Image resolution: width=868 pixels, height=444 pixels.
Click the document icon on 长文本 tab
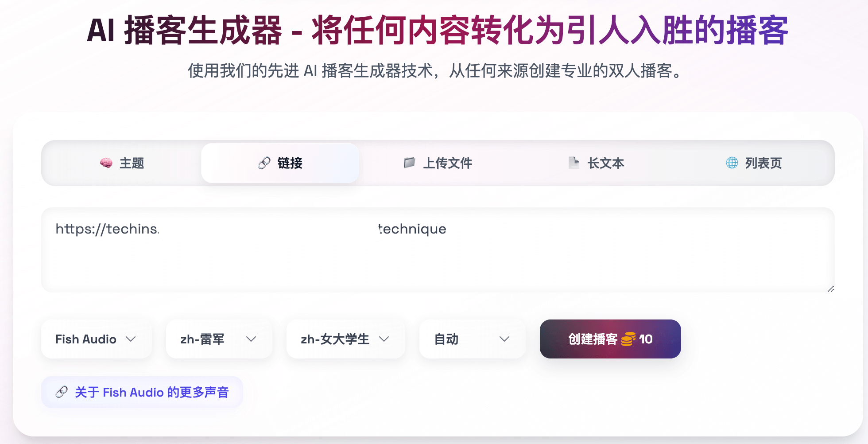[573, 163]
